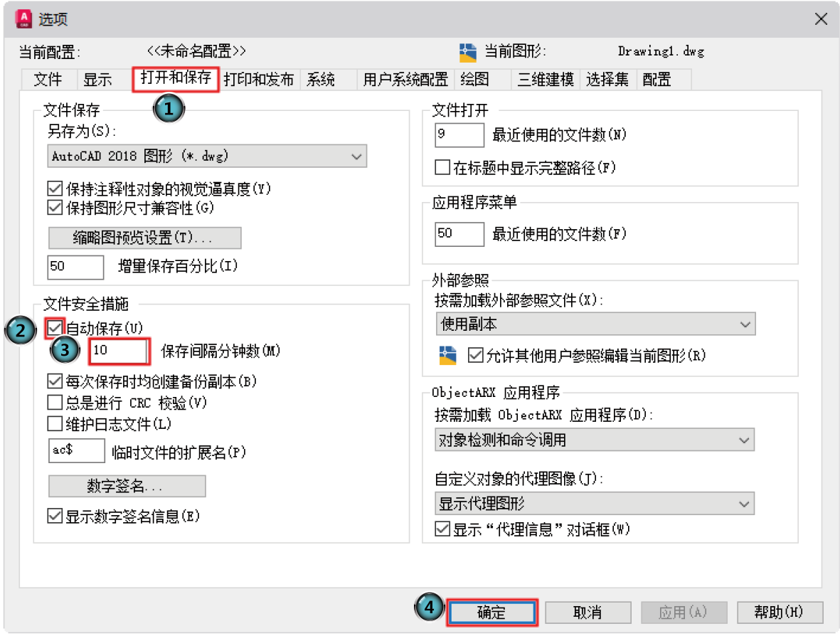Toggle the 自动保存 checkbox

pyautogui.click(x=55, y=328)
